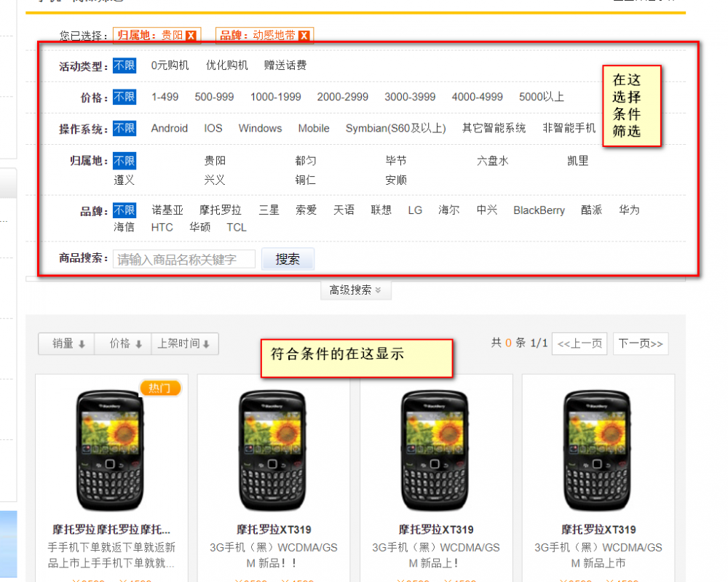Viewport: 728px width, 582px height.
Task: Filter by price range 1000-1999
Action: 276,97
